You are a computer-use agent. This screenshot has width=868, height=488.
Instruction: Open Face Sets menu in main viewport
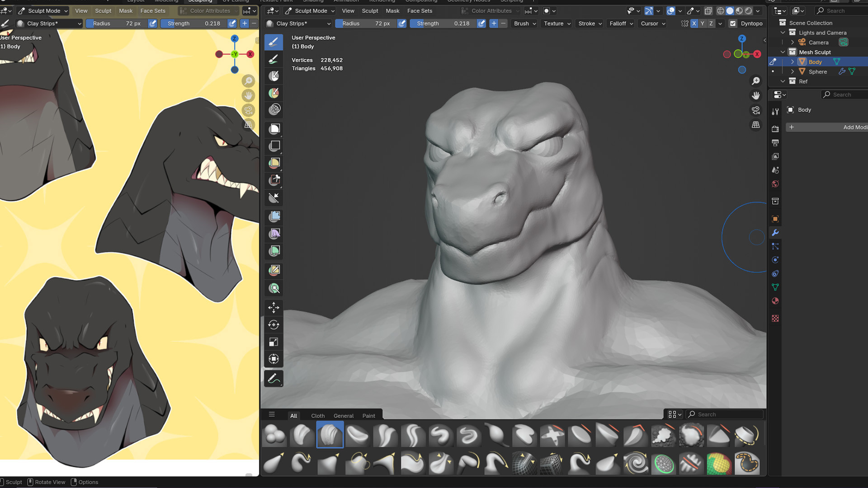[x=420, y=11]
